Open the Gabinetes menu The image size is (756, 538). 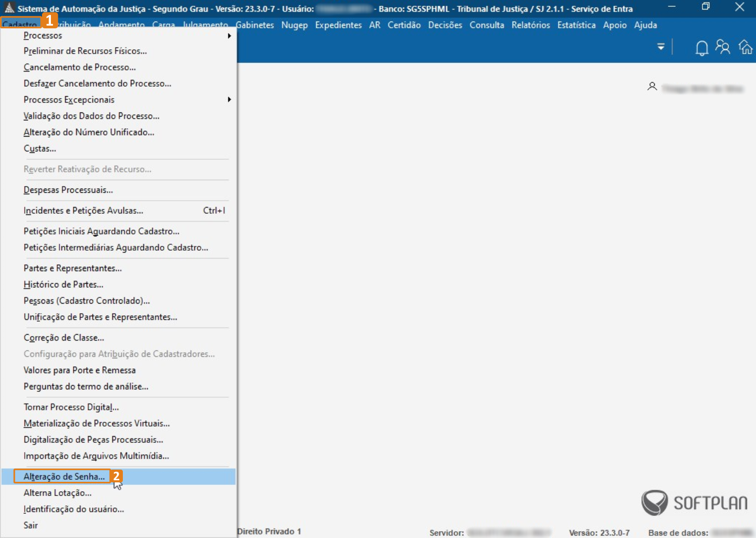coord(255,25)
